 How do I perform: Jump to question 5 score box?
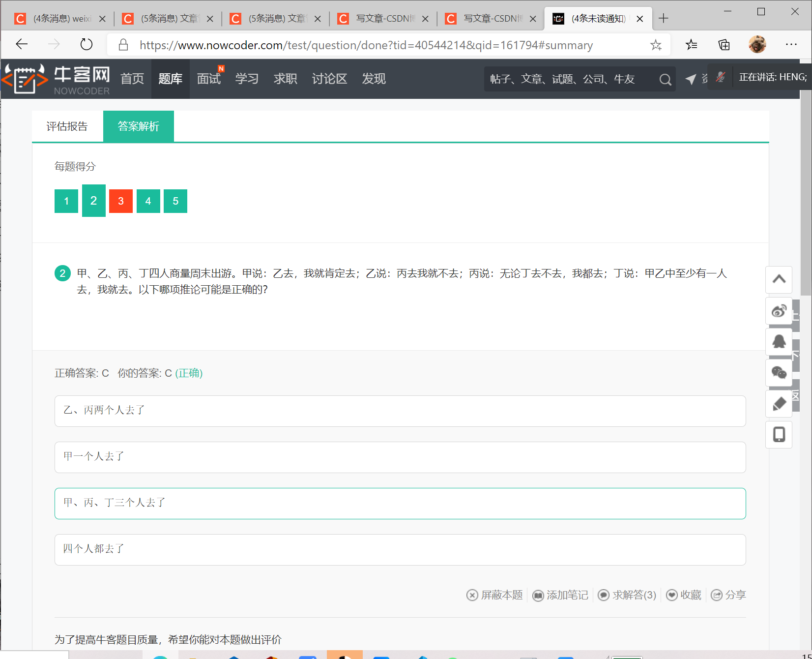click(x=175, y=201)
